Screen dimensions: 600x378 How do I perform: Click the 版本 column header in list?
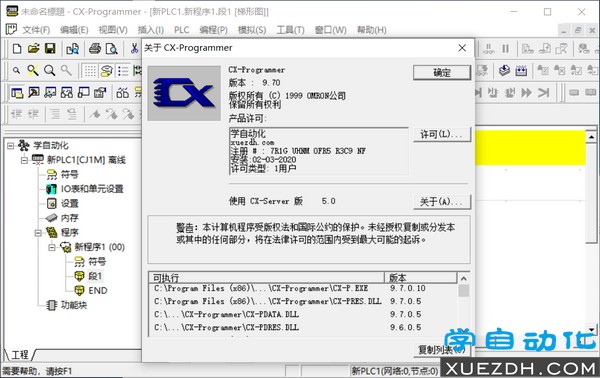421,277
